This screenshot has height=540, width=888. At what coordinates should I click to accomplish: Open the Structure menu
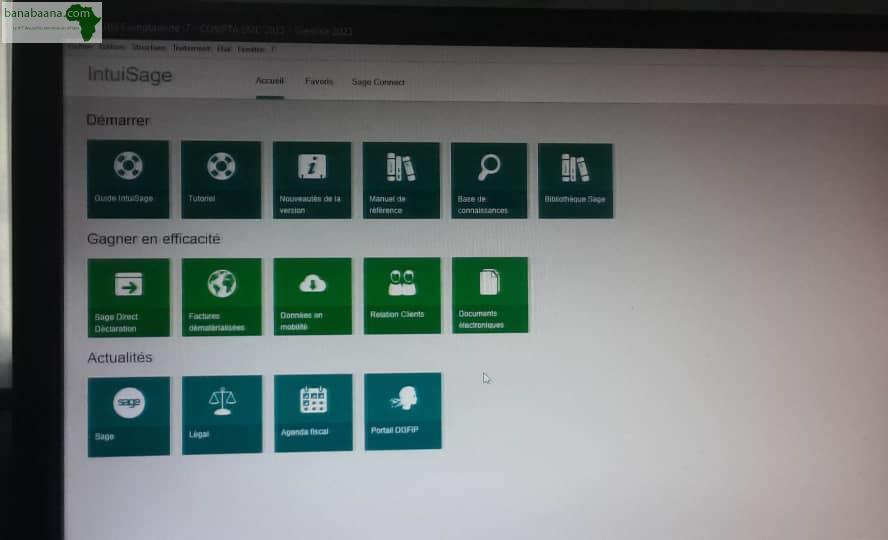click(x=149, y=48)
